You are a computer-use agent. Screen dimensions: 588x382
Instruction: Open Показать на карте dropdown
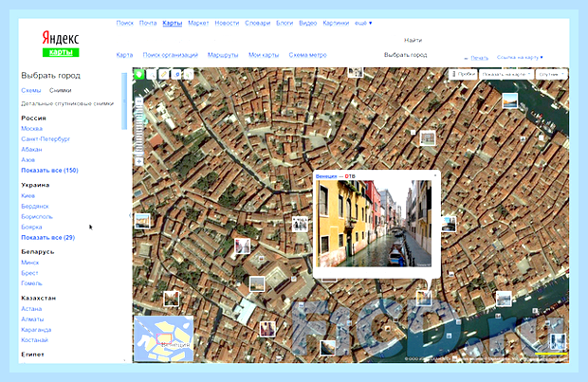pos(506,74)
